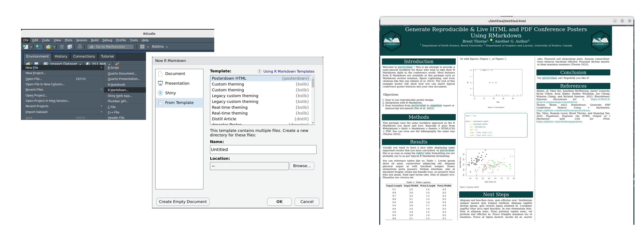
Task: Open the Session menu
Action: [x=82, y=40]
